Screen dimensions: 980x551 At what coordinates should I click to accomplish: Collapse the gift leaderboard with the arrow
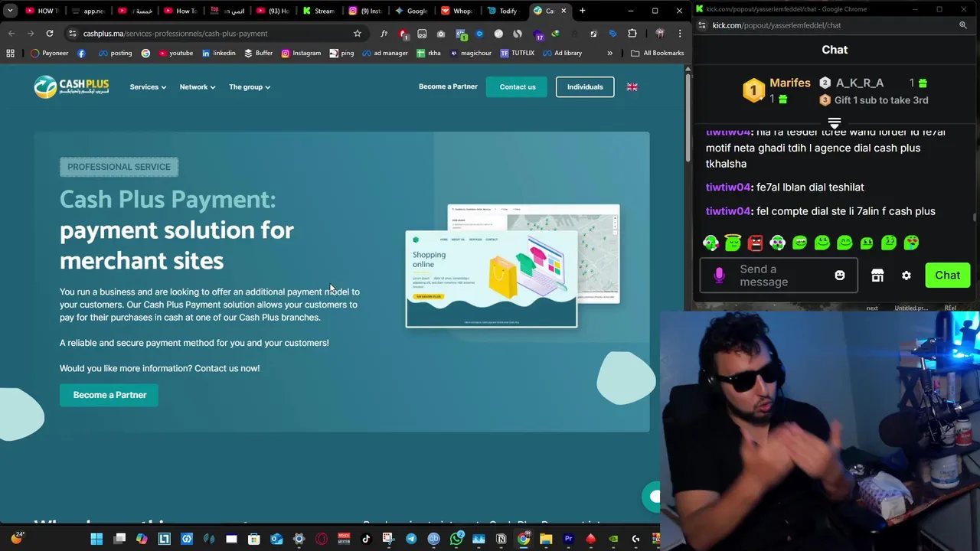[835, 122]
